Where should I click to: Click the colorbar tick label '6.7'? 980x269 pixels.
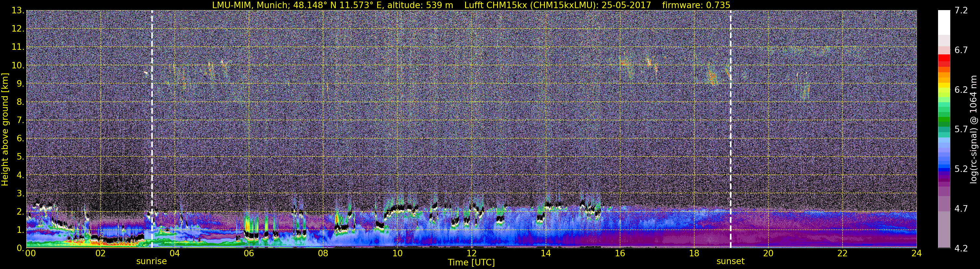click(961, 50)
